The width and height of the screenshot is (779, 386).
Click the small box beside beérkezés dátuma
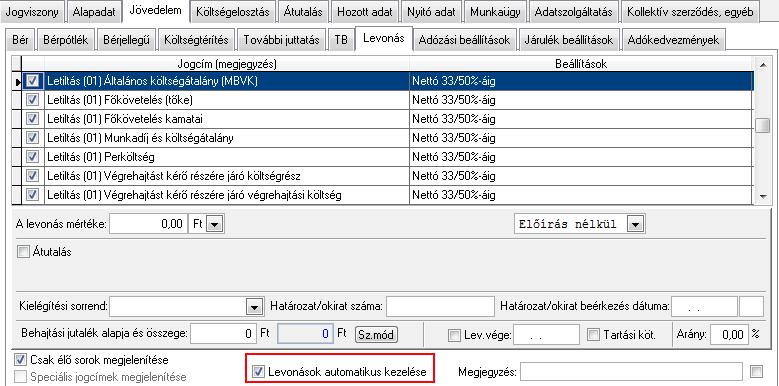point(751,306)
